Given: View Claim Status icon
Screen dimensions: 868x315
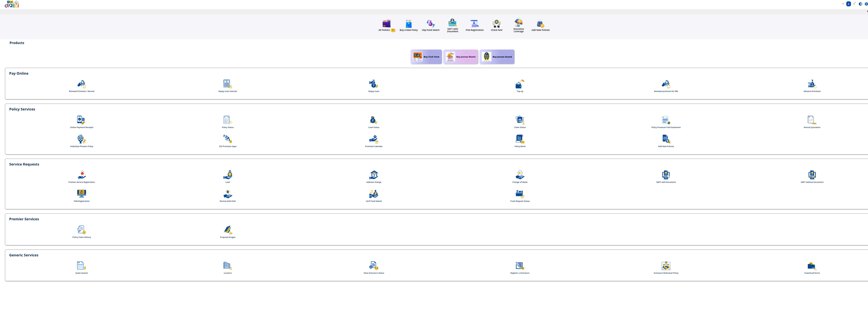Looking at the screenshot, I should tap(520, 120).
